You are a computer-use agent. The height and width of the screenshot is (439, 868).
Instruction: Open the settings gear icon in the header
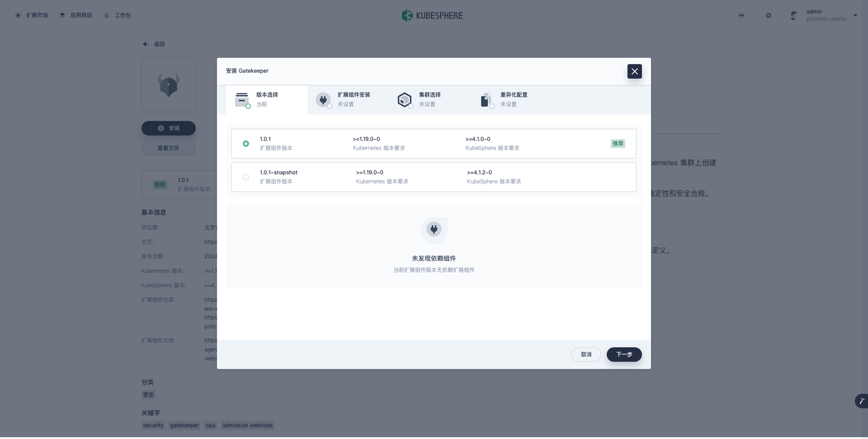[769, 15]
